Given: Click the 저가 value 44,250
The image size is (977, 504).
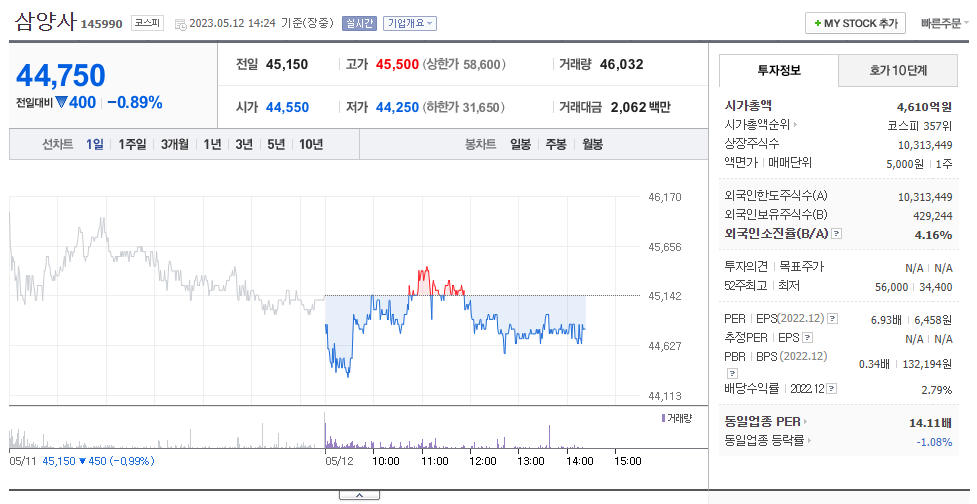Looking at the screenshot, I should coord(397,107).
